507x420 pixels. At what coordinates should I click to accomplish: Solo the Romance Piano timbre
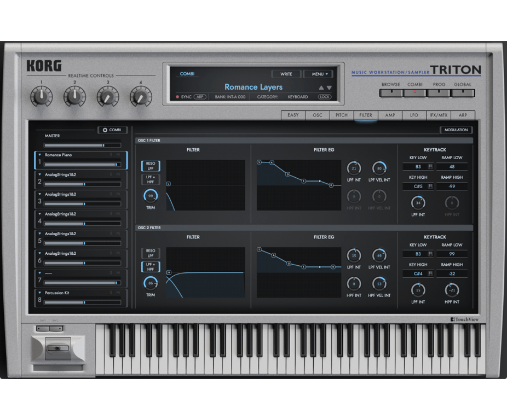111,155
